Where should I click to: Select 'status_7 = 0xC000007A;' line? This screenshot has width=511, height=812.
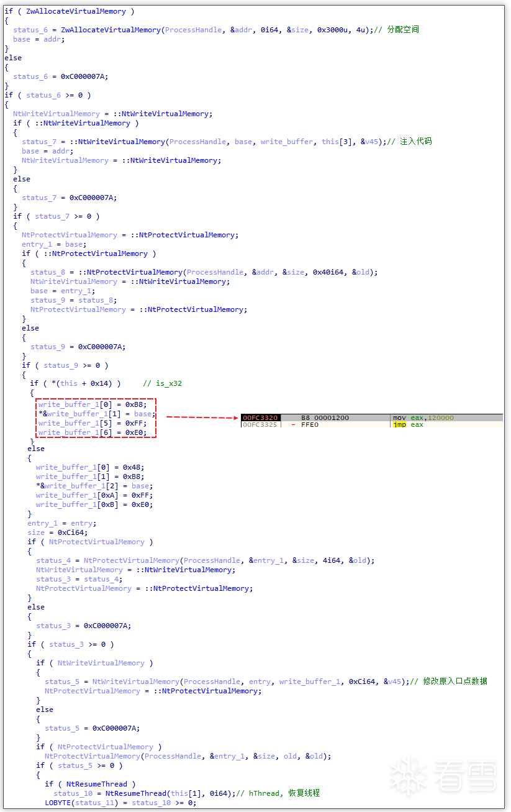click(x=70, y=198)
